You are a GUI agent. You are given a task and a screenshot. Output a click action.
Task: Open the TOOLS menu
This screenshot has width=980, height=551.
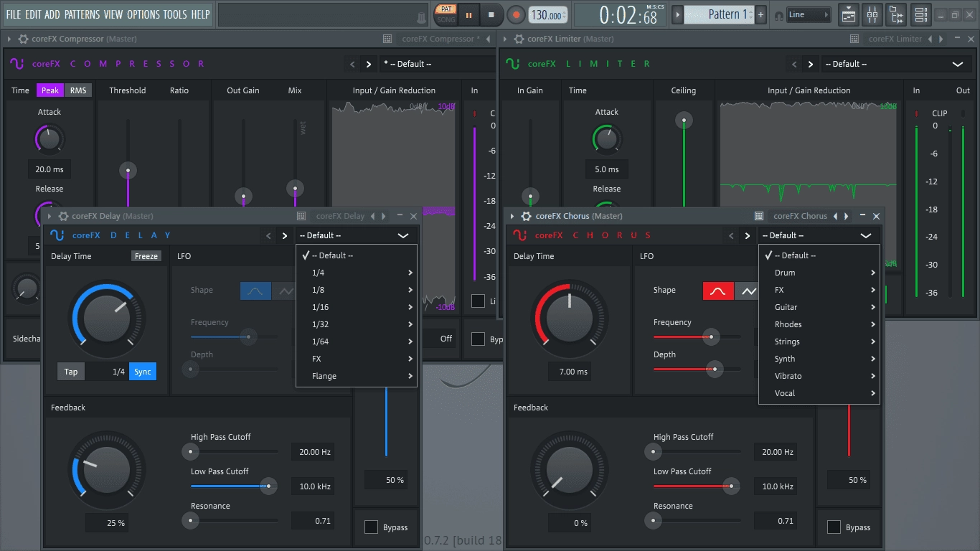click(175, 14)
